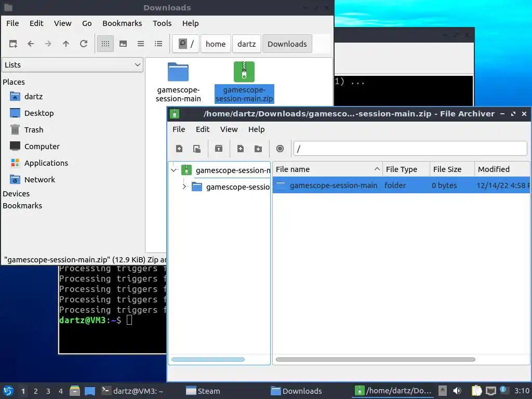Click the archive path input field
The image size is (532, 399).
[x=410, y=149]
